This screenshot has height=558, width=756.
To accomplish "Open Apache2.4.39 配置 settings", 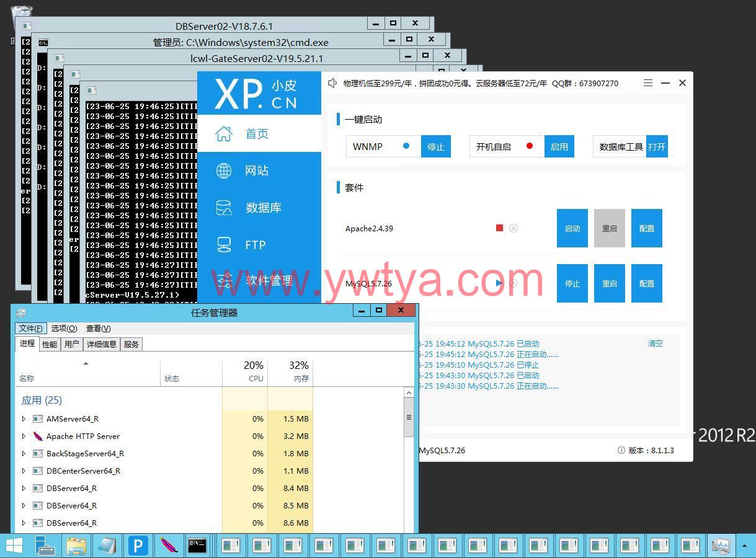I will 647,228.
